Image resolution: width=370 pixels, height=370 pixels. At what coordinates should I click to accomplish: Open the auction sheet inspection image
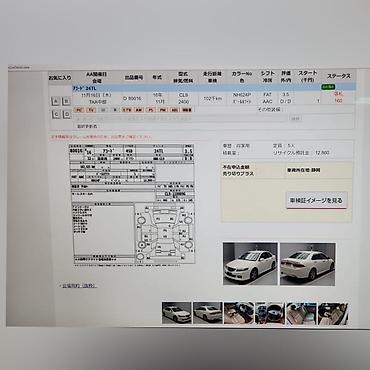132,204
